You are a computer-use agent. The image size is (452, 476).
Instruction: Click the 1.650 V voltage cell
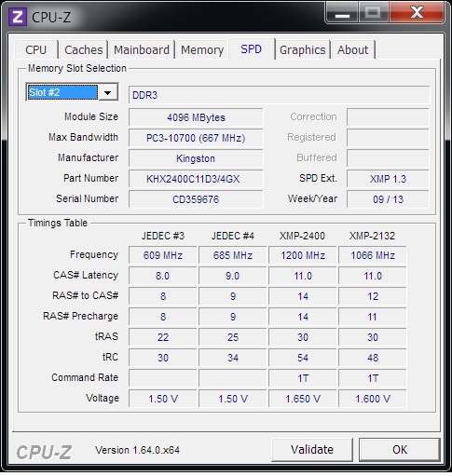(303, 399)
